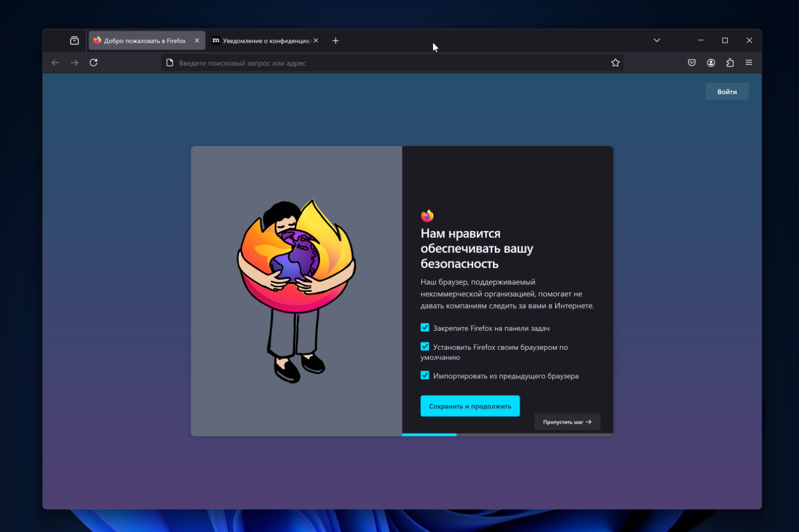
Task: Click the onboarding progress bar
Action: click(507, 435)
